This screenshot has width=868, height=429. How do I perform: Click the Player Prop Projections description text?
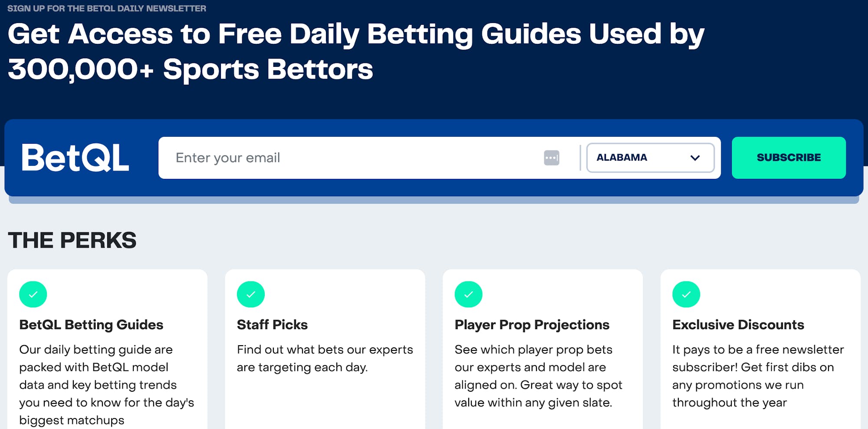coord(538,376)
